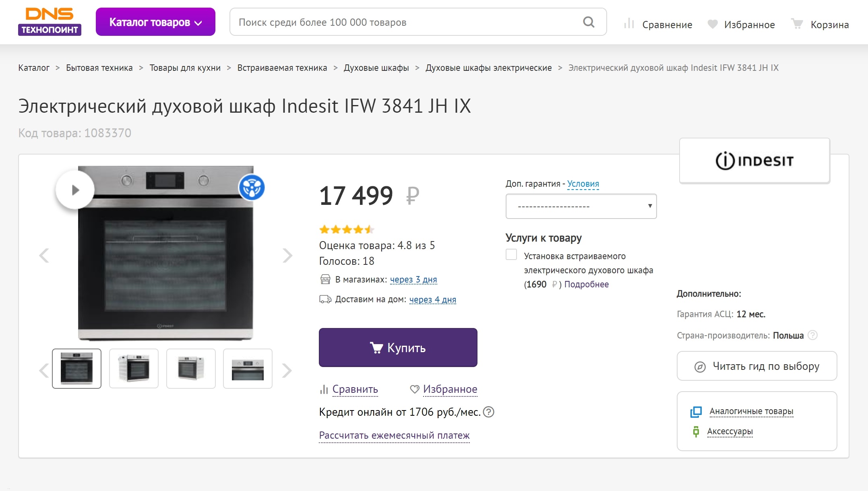The width and height of the screenshot is (868, 491).
Task: Click bars icon next to Сравнить
Action: pyautogui.click(x=324, y=389)
